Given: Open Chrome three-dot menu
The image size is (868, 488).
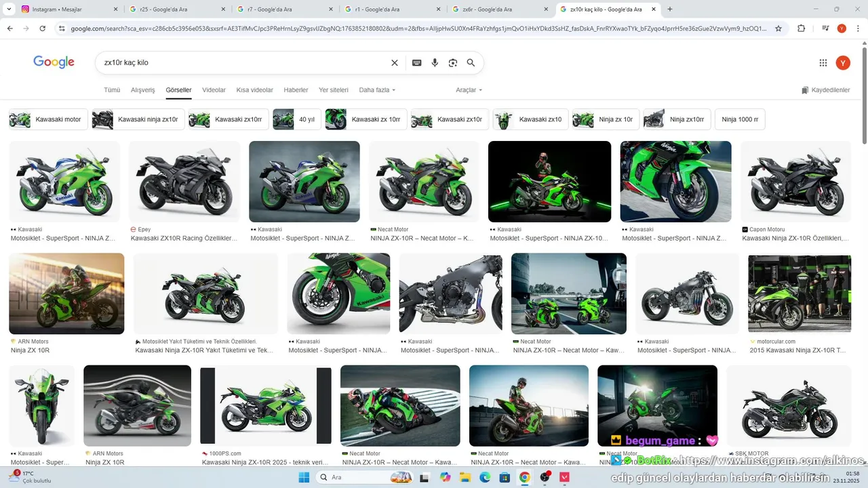Looking at the screenshot, I should 858,28.
